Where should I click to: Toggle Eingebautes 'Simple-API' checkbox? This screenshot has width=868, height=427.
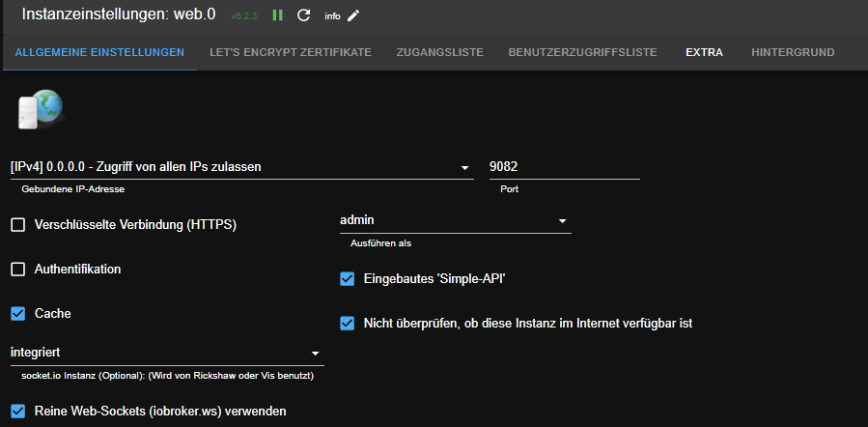[349, 279]
